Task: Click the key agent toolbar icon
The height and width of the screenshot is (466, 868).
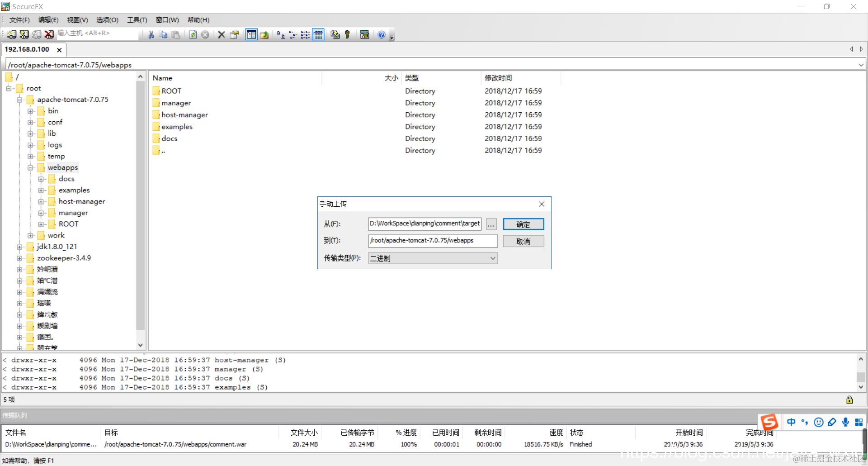Action: 347,35
